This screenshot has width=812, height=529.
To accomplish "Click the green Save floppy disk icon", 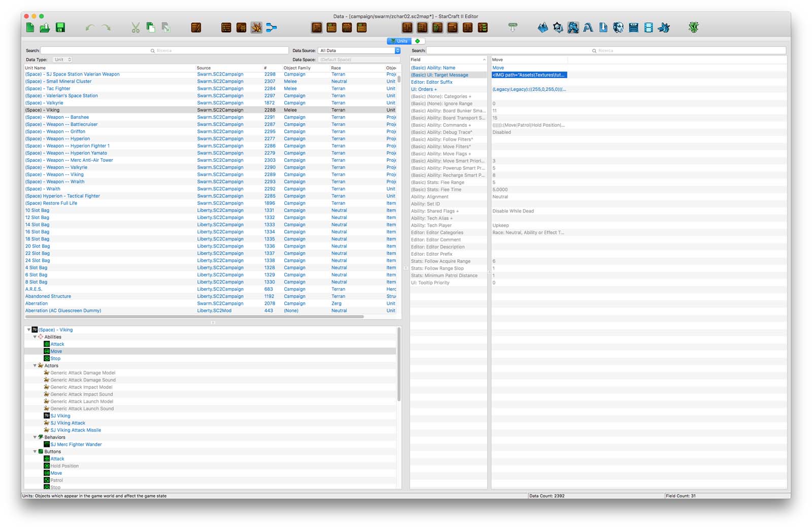I will pyautogui.click(x=60, y=28).
